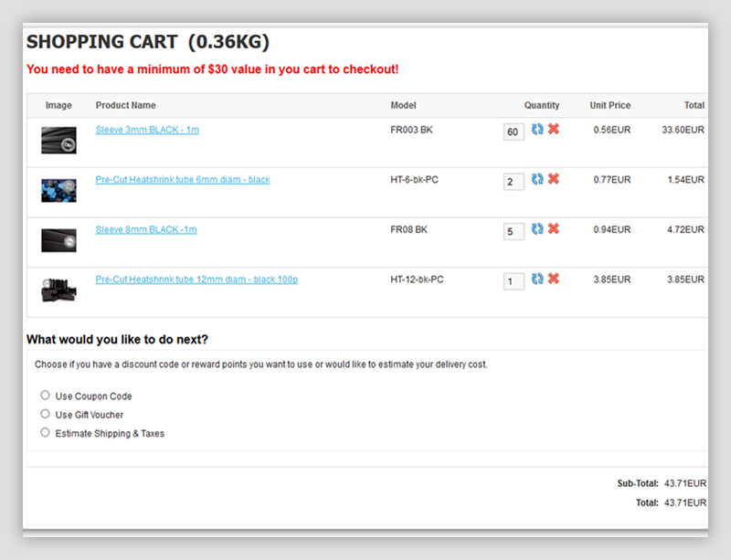
Task: Refresh quantity for Sleeve 8mm BLACK
Action: [x=537, y=229]
